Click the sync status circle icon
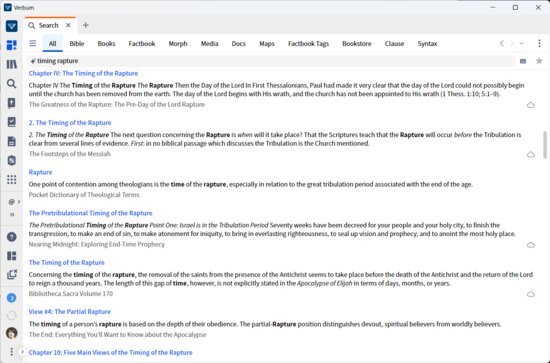Viewport: 550px width, 363px height. [12, 316]
